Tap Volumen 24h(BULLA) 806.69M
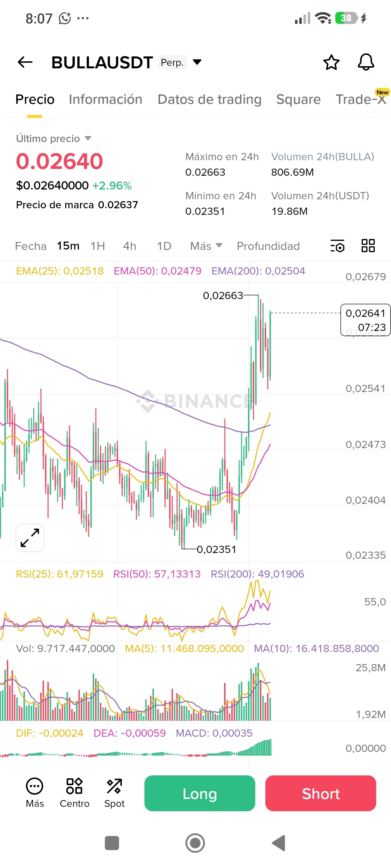This screenshot has height=868, width=391. point(293,172)
